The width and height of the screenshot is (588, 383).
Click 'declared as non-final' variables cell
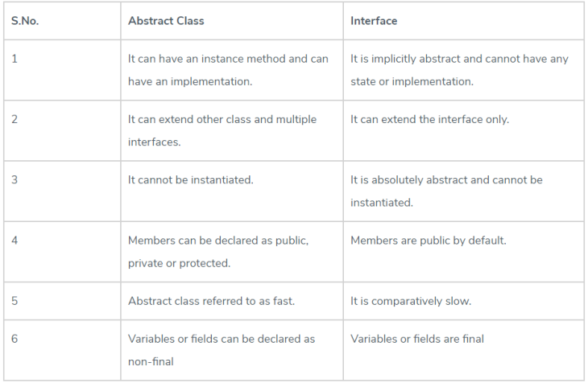pos(222,350)
